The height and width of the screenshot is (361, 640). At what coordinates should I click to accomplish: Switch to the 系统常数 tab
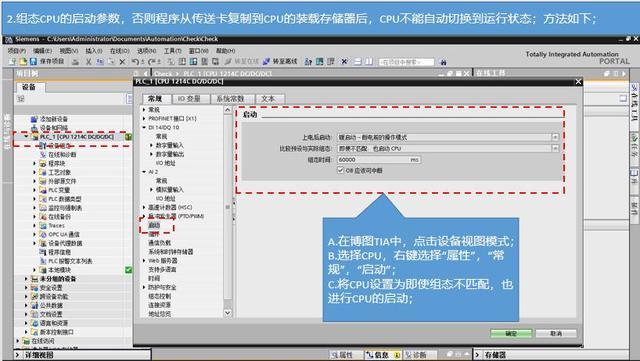click(x=231, y=99)
